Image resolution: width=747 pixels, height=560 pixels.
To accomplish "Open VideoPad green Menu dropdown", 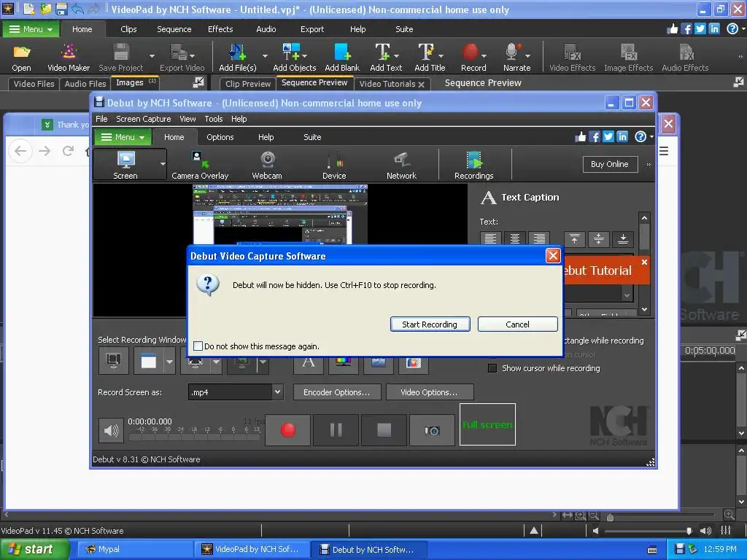I will click(31, 29).
